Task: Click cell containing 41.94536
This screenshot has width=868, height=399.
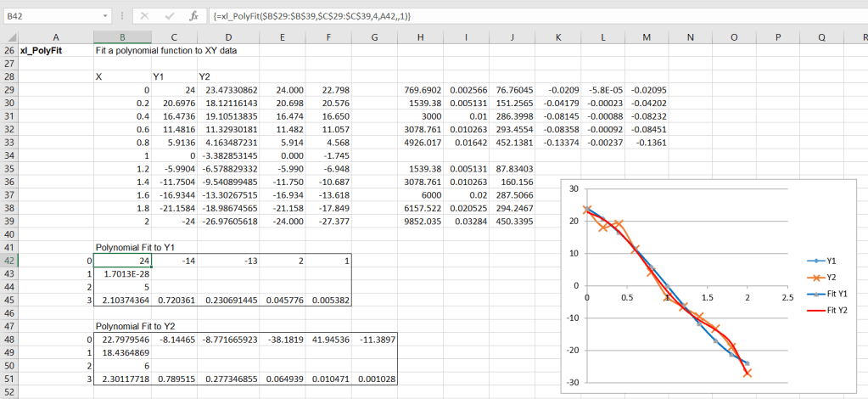Action: pyautogui.click(x=329, y=340)
